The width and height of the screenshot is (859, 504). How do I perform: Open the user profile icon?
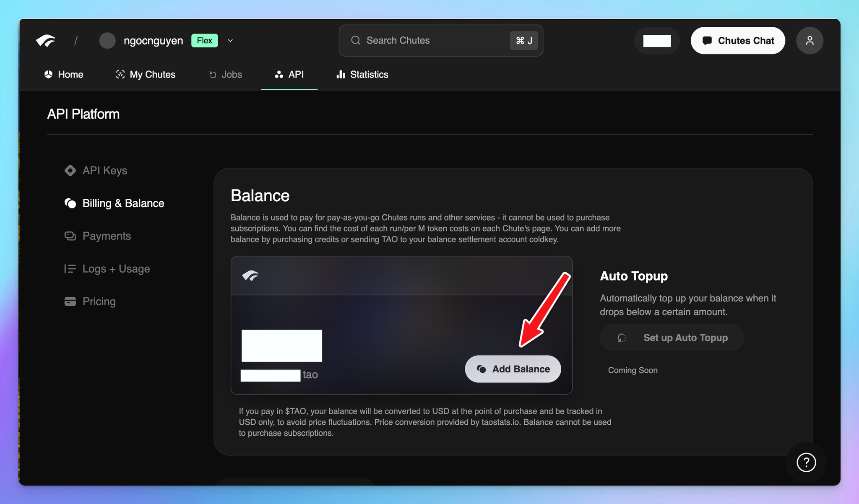tap(810, 41)
